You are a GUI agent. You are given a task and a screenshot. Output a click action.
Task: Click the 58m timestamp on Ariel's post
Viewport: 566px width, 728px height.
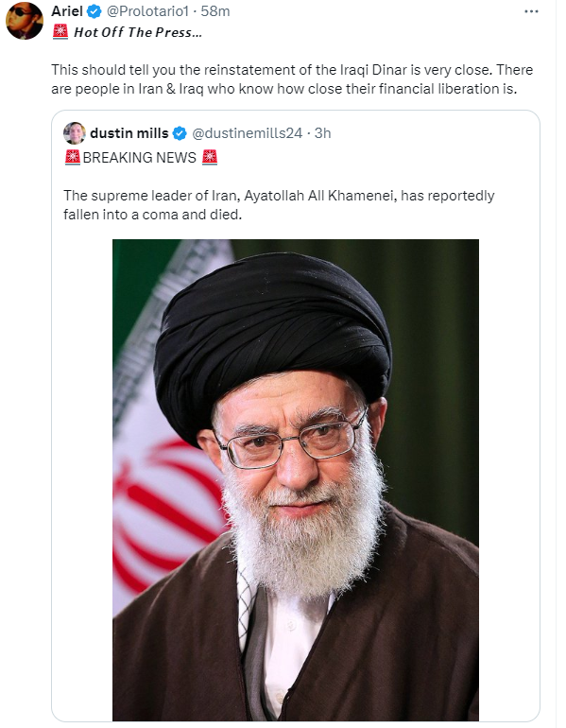click(x=214, y=11)
